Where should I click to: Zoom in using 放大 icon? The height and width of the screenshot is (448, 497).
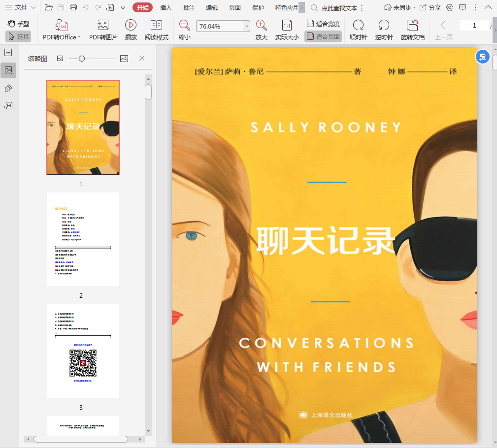(262, 26)
